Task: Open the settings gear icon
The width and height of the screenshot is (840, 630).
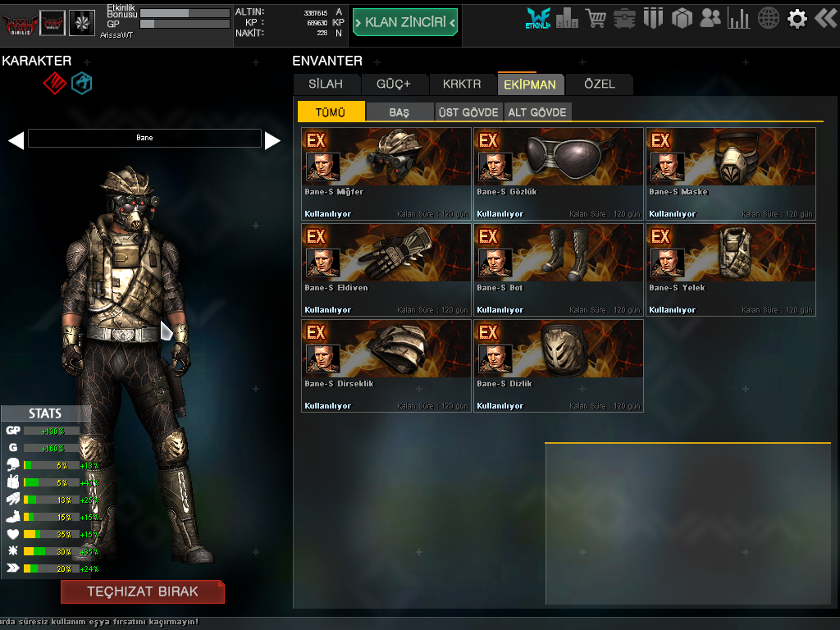Action: pos(797,20)
